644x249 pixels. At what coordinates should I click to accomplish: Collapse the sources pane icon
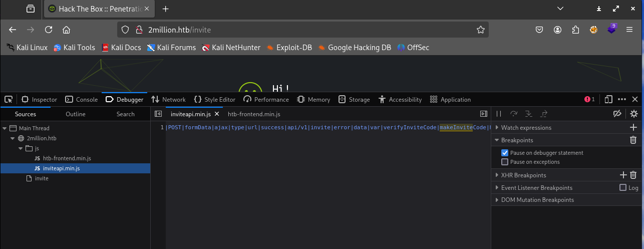point(158,114)
